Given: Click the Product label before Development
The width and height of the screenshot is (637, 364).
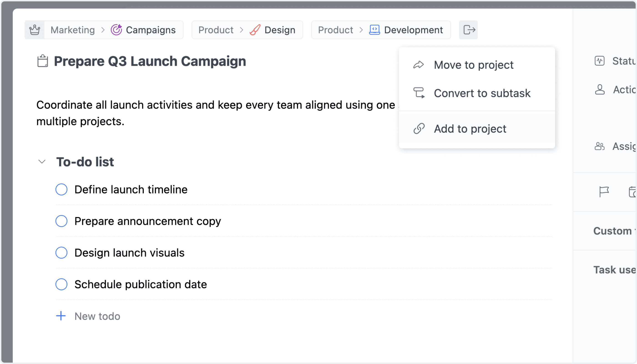Looking at the screenshot, I should point(336,30).
